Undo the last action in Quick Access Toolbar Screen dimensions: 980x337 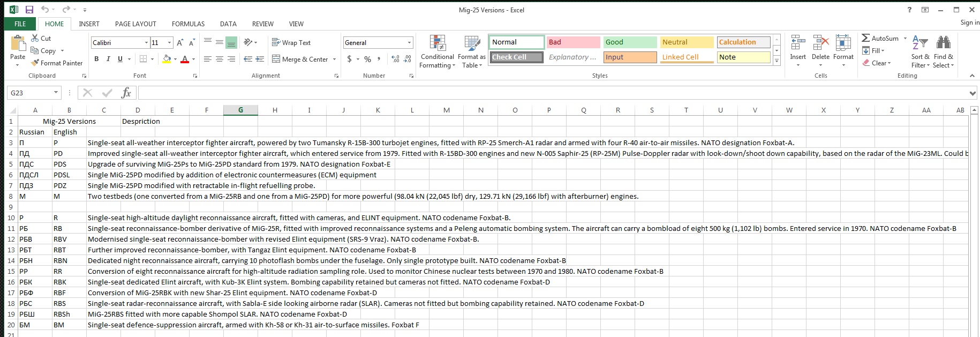tap(45, 10)
